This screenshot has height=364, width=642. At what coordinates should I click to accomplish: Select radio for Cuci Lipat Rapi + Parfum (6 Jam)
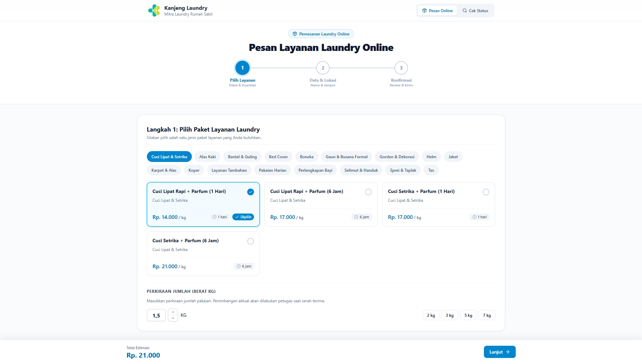pyautogui.click(x=368, y=192)
